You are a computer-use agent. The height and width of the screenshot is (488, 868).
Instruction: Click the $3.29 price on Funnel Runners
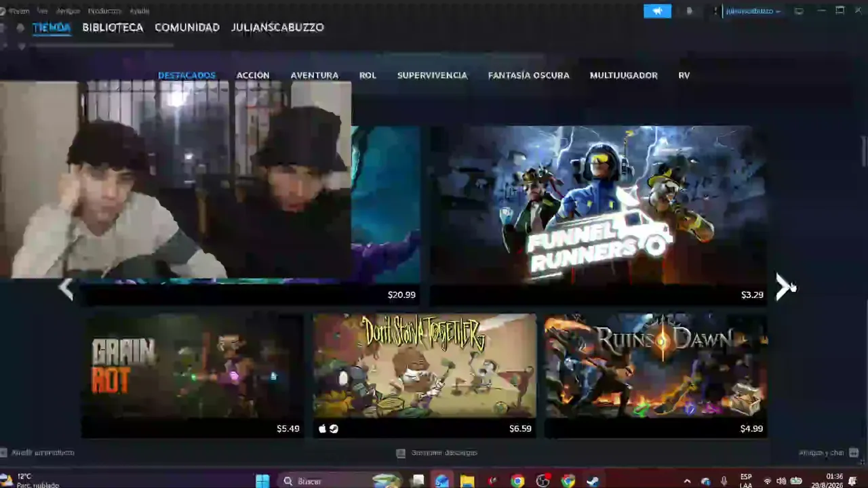(752, 295)
